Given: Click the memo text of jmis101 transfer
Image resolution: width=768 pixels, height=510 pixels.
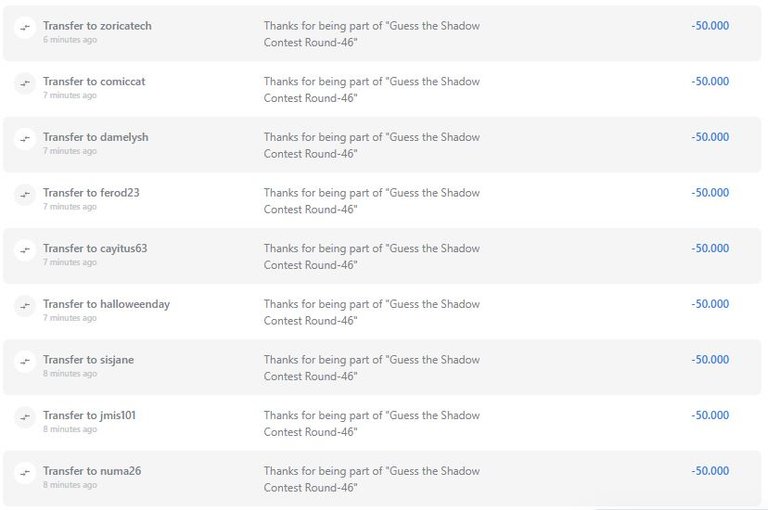Looking at the screenshot, I should [x=372, y=423].
